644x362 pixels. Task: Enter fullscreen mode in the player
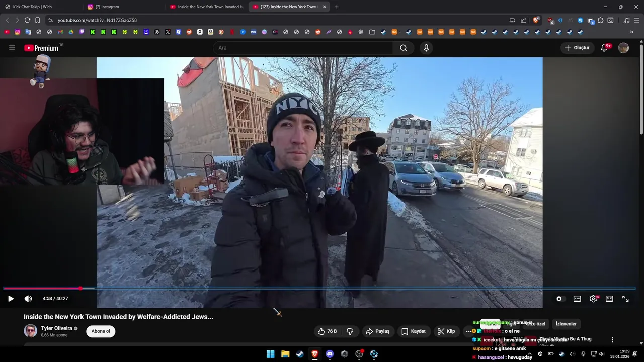click(625, 299)
